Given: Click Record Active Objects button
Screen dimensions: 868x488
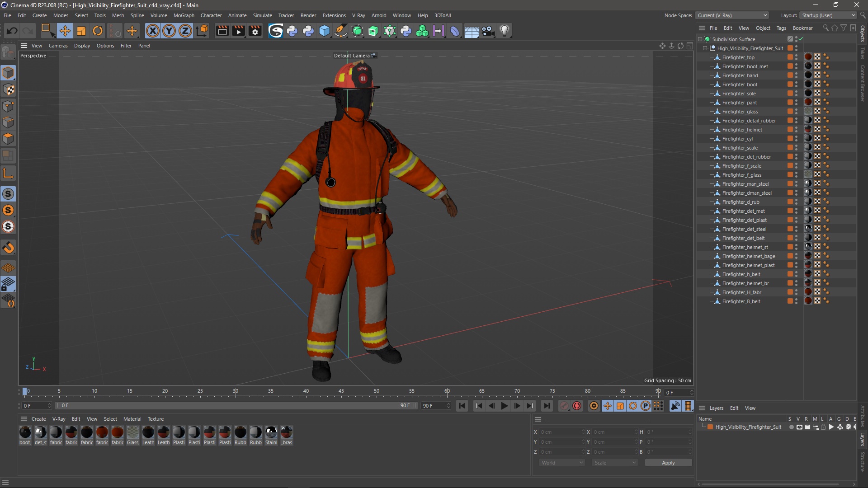Looking at the screenshot, I should click(564, 406).
